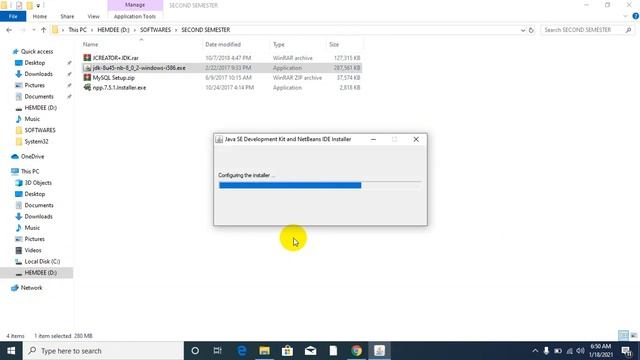
Task: Open Cortana circle on taskbar
Action: [195, 351]
